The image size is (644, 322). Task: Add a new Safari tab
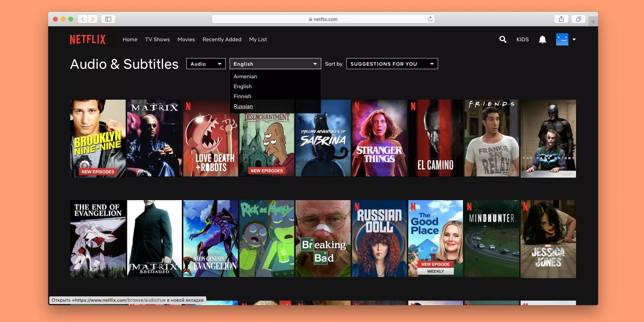593,22
